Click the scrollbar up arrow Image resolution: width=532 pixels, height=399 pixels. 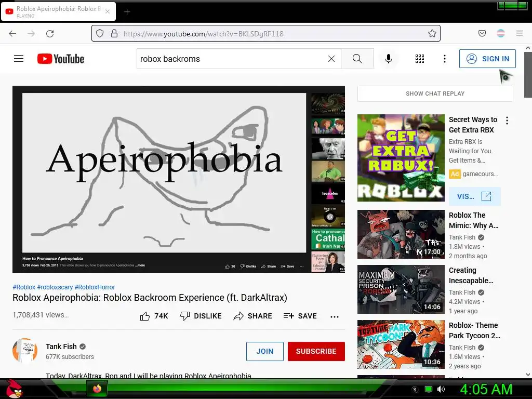click(x=528, y=48)
